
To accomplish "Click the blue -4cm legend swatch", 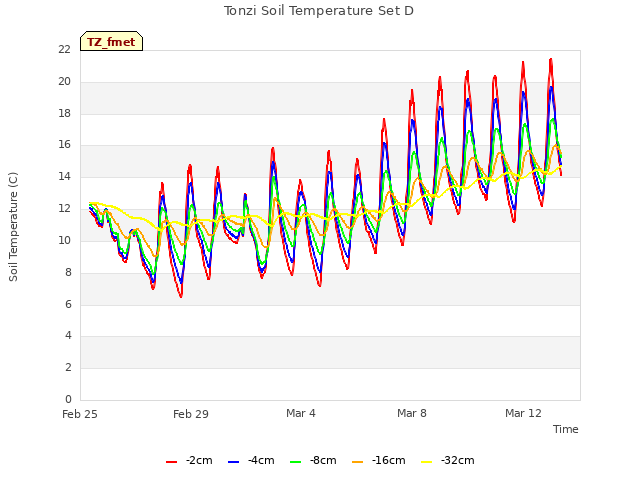I will coord(233,462).
